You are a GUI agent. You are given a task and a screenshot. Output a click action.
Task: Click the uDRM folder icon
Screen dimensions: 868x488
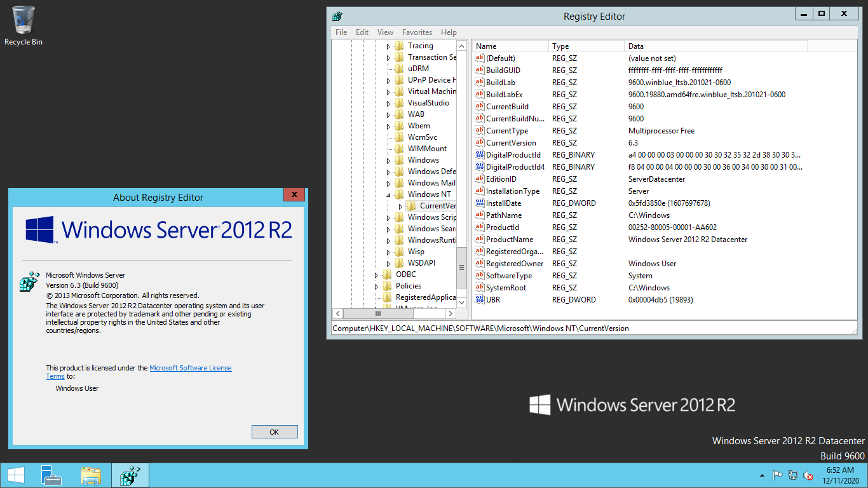[399, 69]
